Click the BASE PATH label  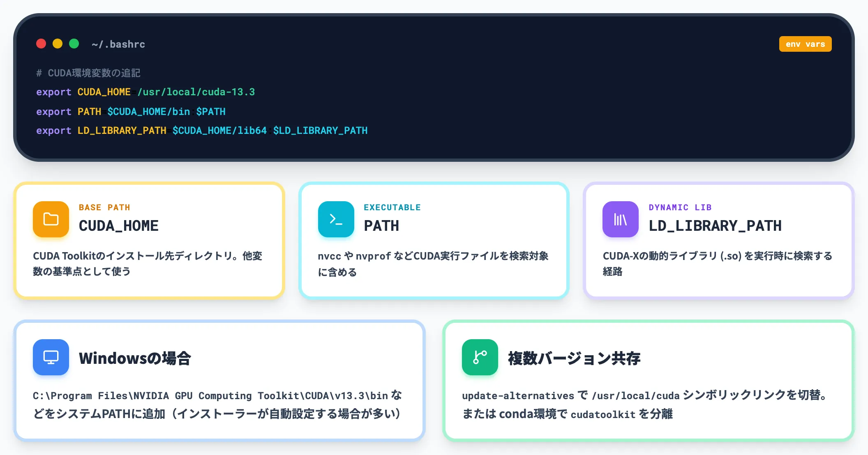pyautogui.click(x=104, y=207)
